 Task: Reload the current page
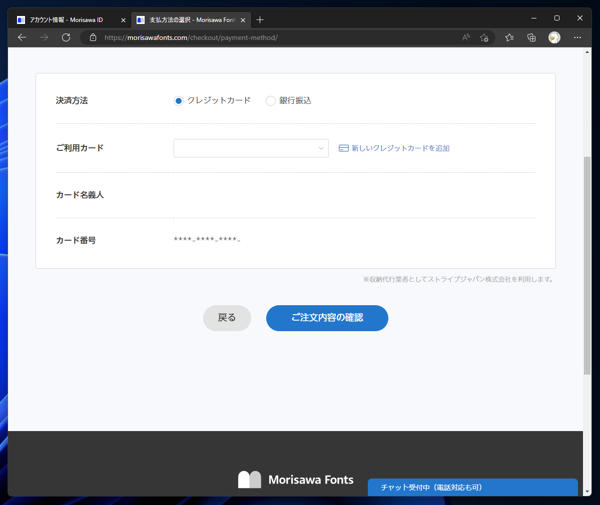click(x=66, y=37)
